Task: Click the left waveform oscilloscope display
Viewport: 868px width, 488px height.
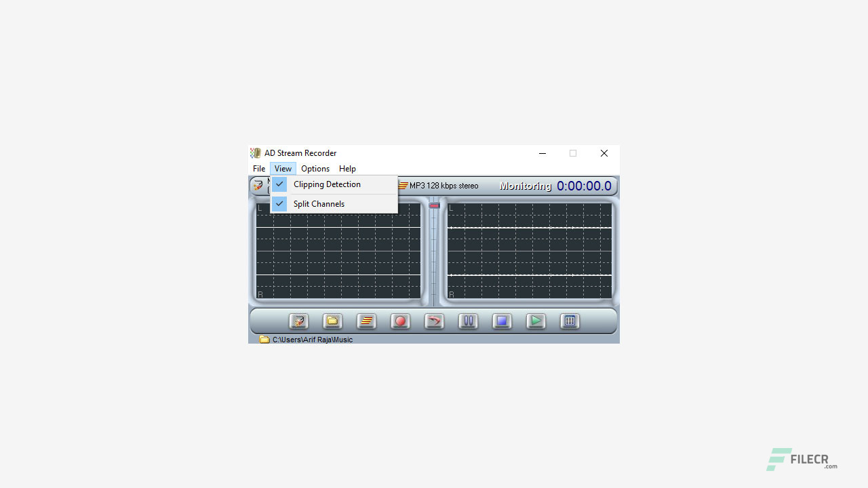Action: (x=338, y=251)
